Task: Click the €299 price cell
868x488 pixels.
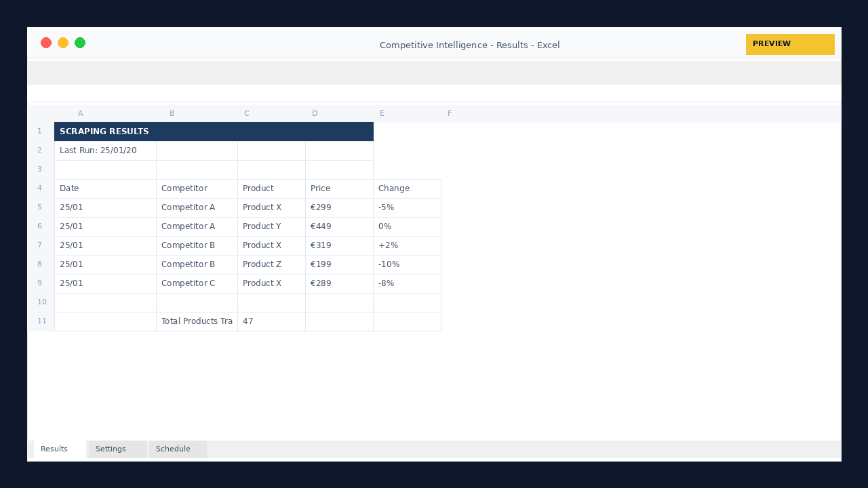Action: pyautogui.click(x=339, y=207)
